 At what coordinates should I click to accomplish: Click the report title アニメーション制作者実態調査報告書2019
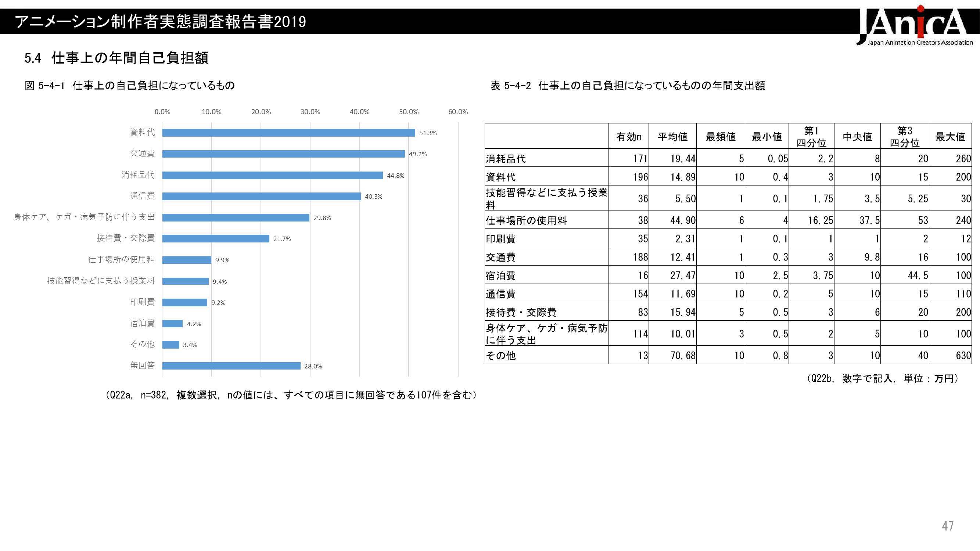pyautogui.click(x=160, y=22)
